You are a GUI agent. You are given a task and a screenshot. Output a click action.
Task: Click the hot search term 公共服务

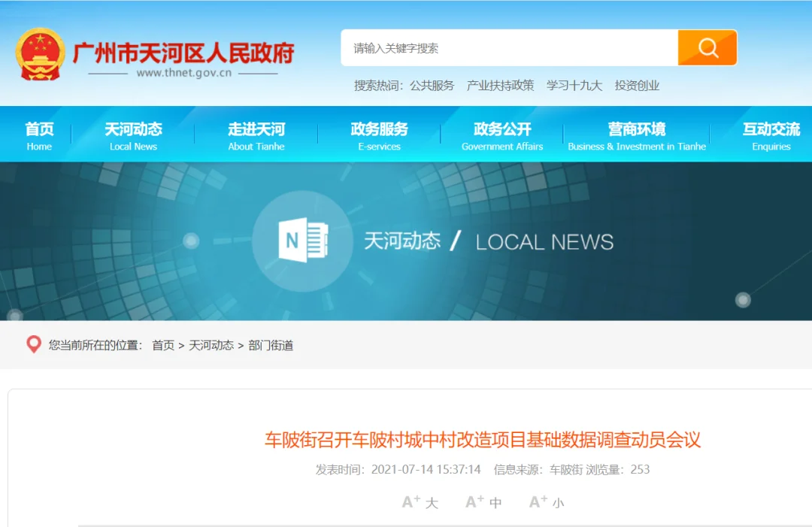[x=432, y=86]
